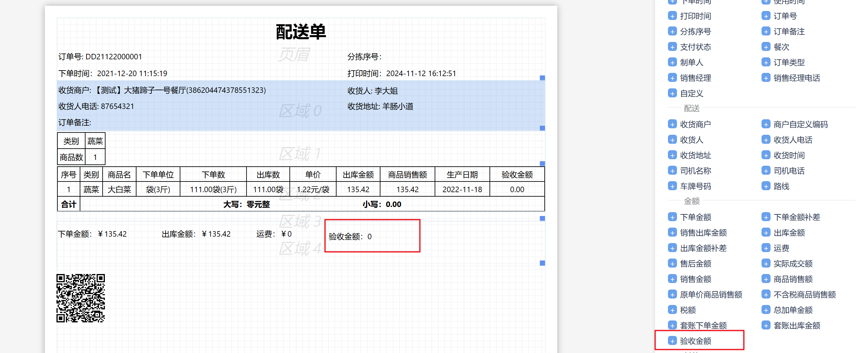Image resolution: width=868 pixels, height=353 pixels.
Task: Add 收货时间 field via plus icon
Action: [766, 155]
